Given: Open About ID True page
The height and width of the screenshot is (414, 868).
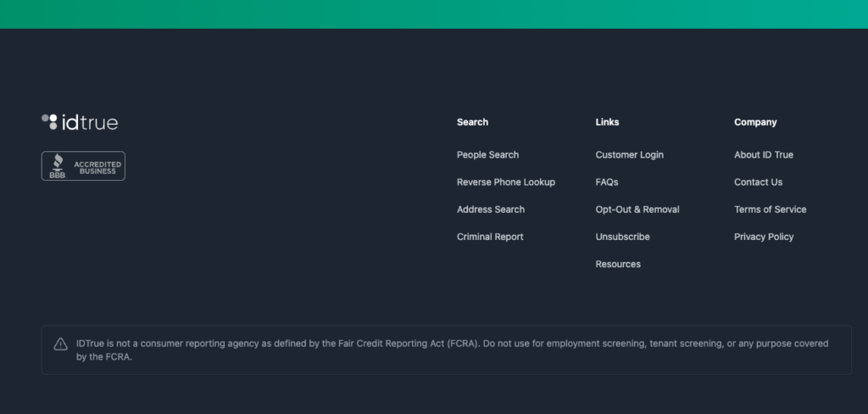Looking at the screenshot, I should coord(763,155).
